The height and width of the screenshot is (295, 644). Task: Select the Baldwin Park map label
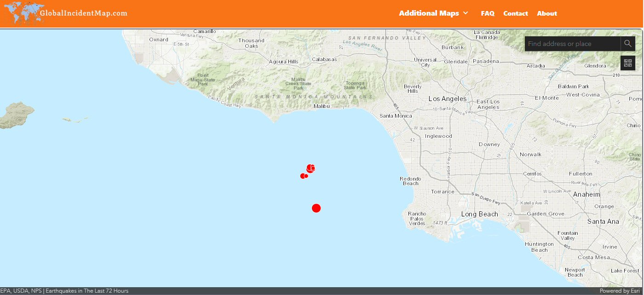click(x=573, y=86)
